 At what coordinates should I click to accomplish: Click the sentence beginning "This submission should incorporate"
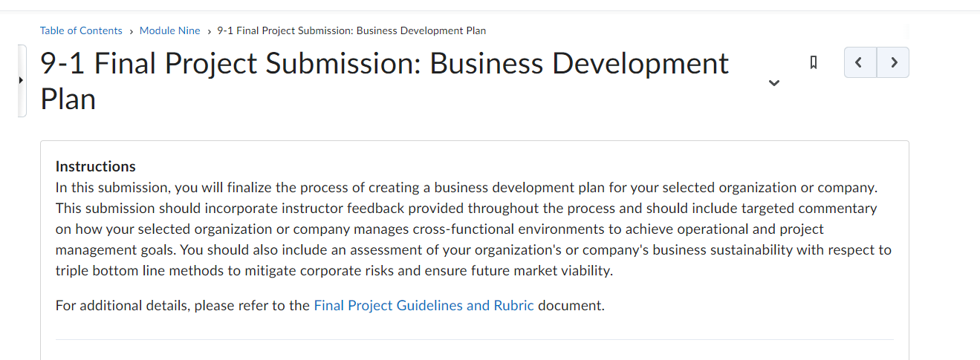[466, 229]
